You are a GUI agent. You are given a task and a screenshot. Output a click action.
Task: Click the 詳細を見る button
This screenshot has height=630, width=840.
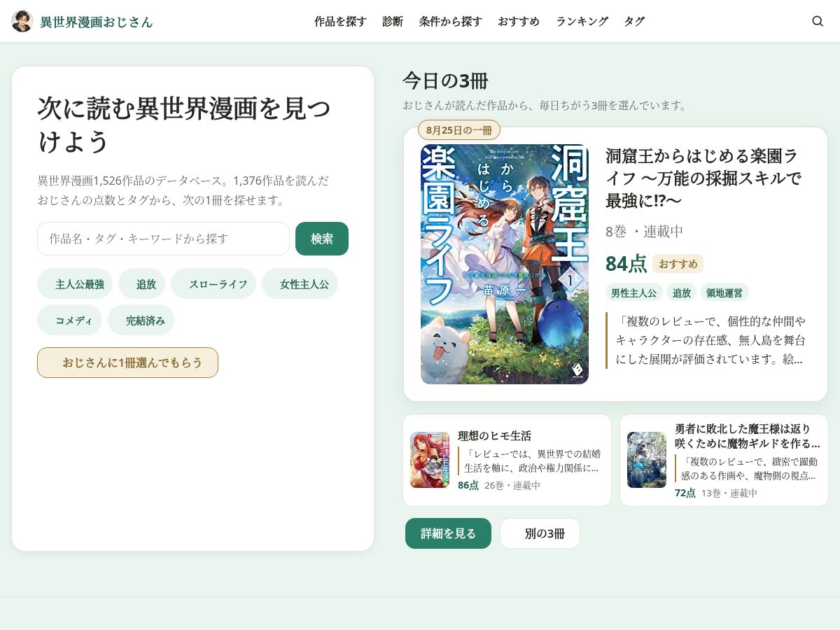point(448,533)
